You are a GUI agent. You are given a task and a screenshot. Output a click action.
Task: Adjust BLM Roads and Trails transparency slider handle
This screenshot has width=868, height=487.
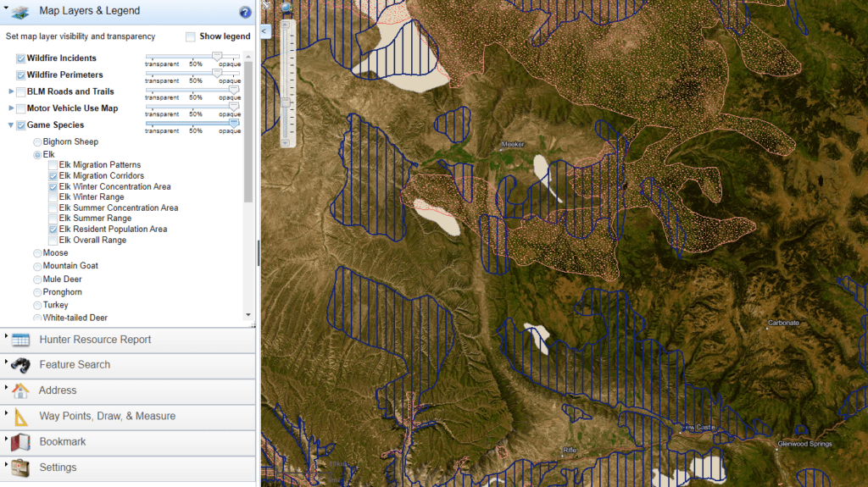click(x=234, y=90)
